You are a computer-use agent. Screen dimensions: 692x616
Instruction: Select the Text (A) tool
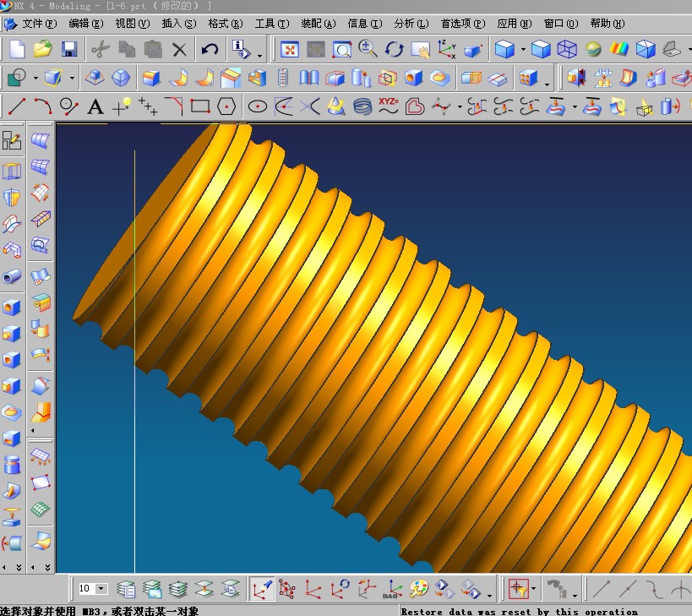coord(95,106)
